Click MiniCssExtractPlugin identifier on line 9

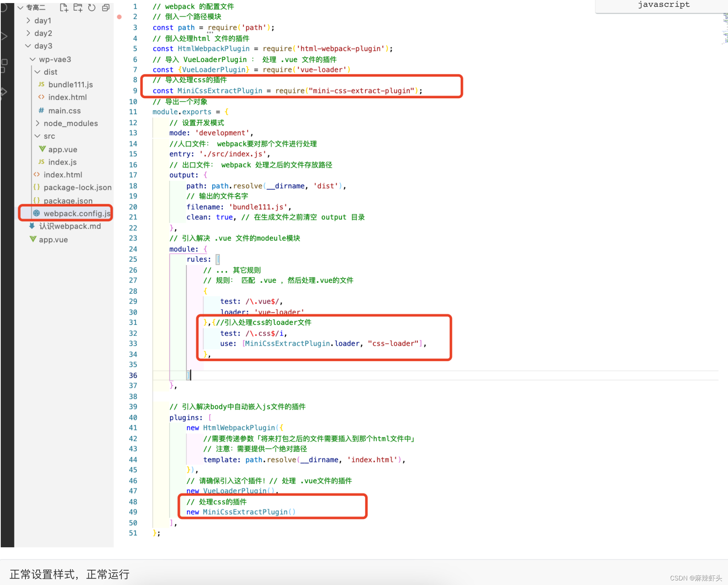220,91
